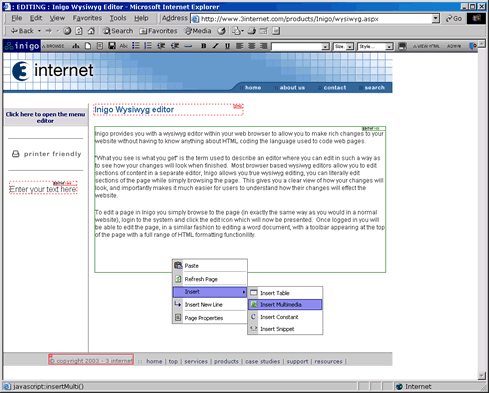Open the Edit menu
This screenshot has height=393, width=489.
tap(36, 18)
